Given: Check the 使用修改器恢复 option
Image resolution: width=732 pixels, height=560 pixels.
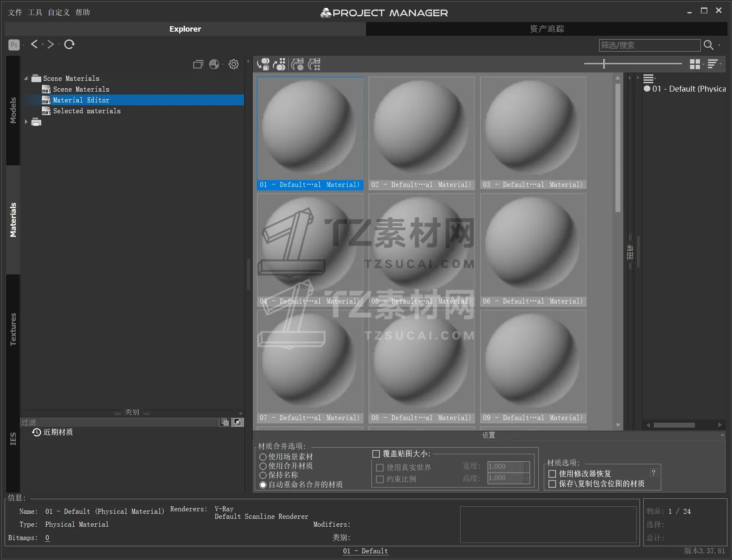Looking at the screenshot, I should [x=552, y=474].
